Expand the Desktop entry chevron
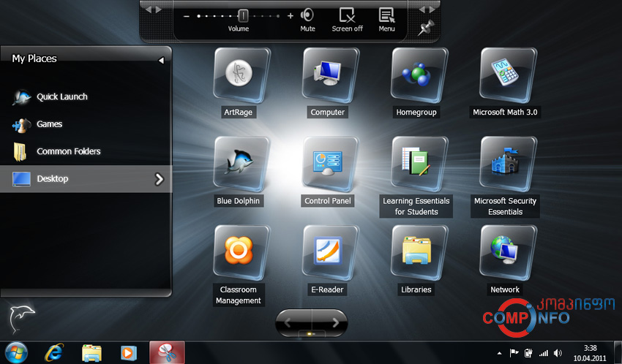Screen dimensions: 622x364 [x=159, y=179]
